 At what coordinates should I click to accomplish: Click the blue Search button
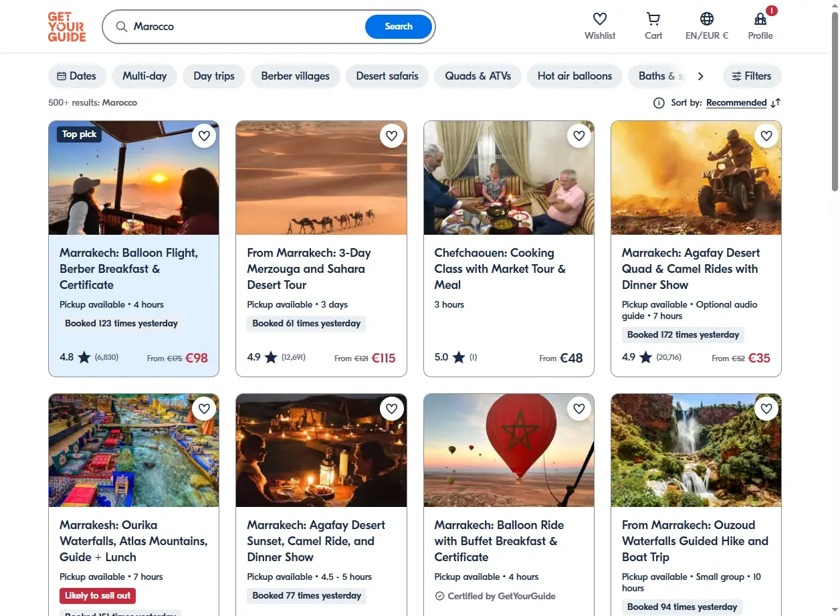399,27
